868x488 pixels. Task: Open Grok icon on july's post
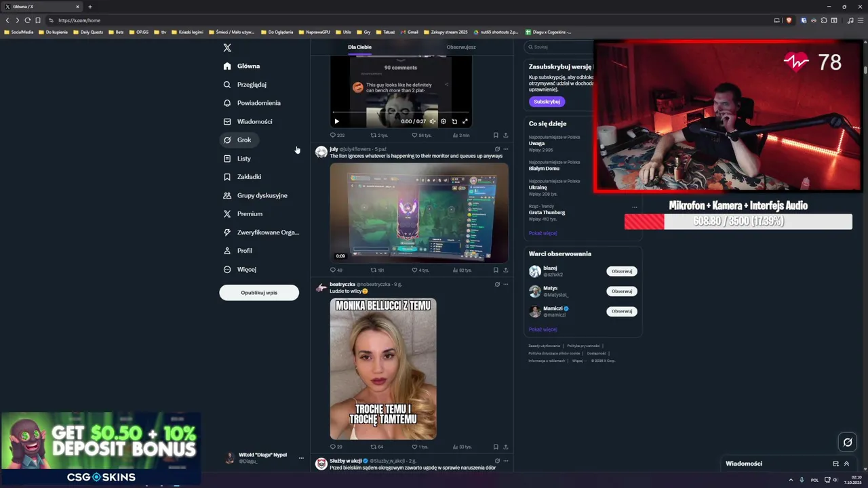point(497,149)
